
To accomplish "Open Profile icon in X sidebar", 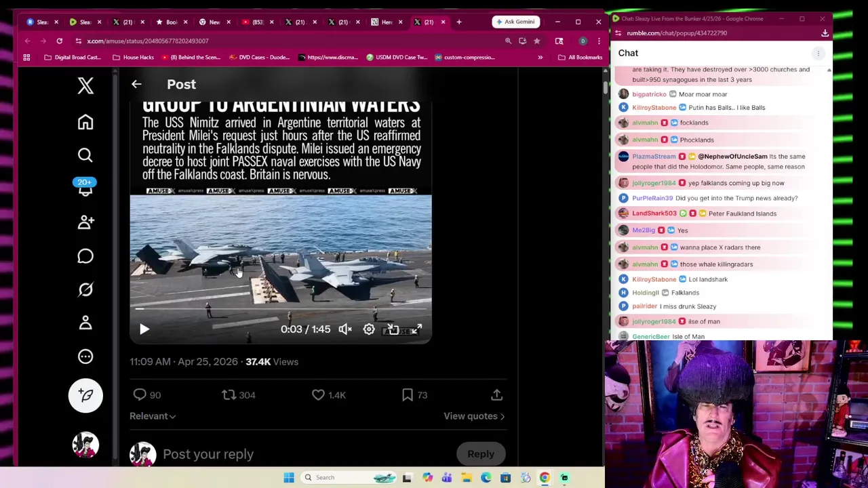I will (85, 323).
